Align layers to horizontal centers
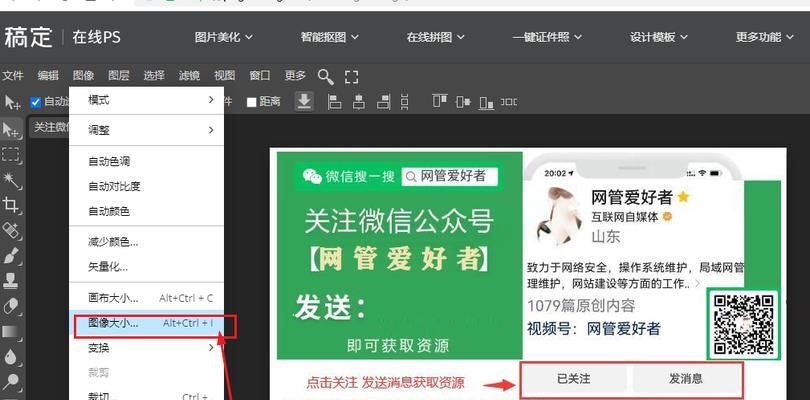Image resolution: width=810 pixels, height=400 pixels. click(359, 102)
